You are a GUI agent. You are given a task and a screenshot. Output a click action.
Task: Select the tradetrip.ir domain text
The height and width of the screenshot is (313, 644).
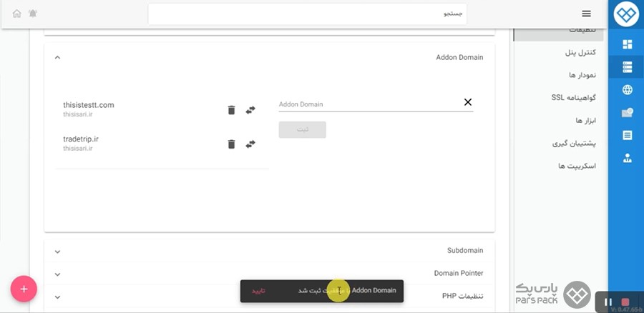[81, 139]
